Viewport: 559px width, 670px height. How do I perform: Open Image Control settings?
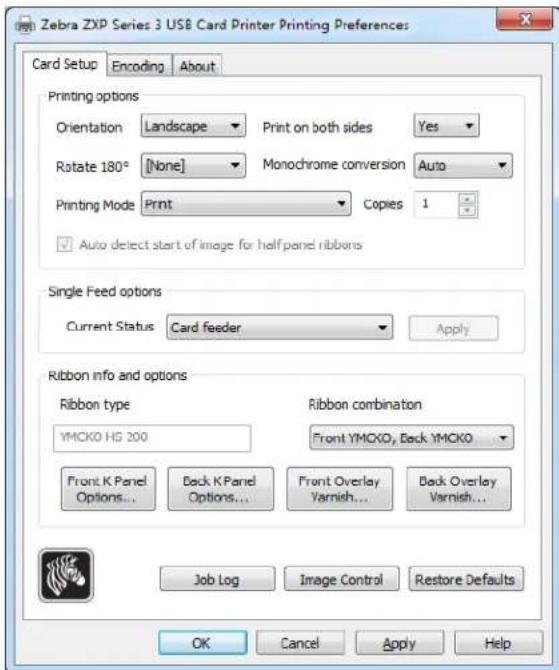coord(341,579)
